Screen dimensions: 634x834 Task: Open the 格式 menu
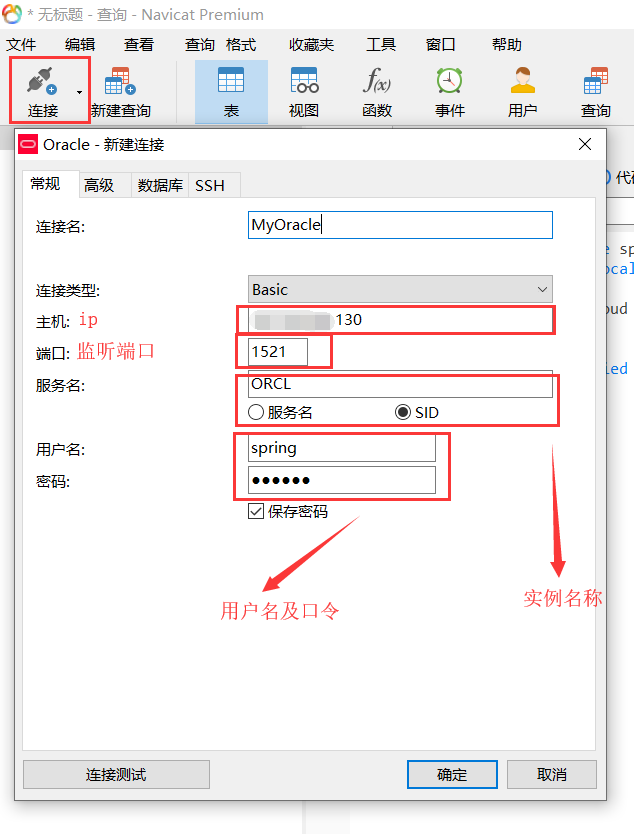pyautogui.click(x=241, y=45)
